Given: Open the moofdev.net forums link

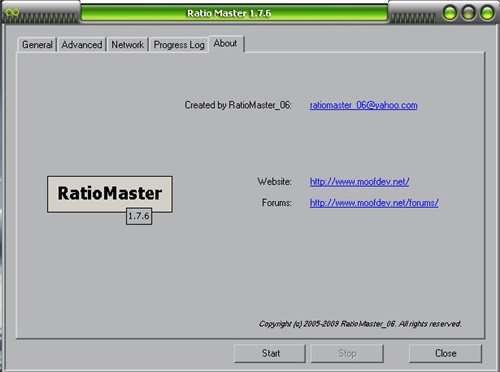Looking at the screenshot, I should [x=374, y=203].
